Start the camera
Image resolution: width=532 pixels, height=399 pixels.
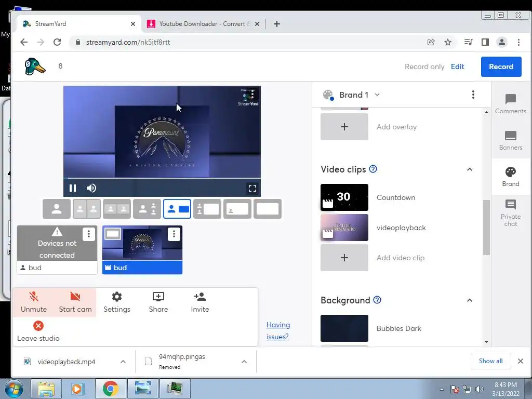[75, 302]
